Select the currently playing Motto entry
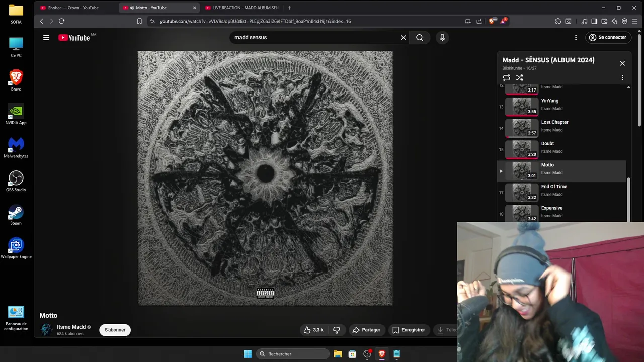 [562, 171]
